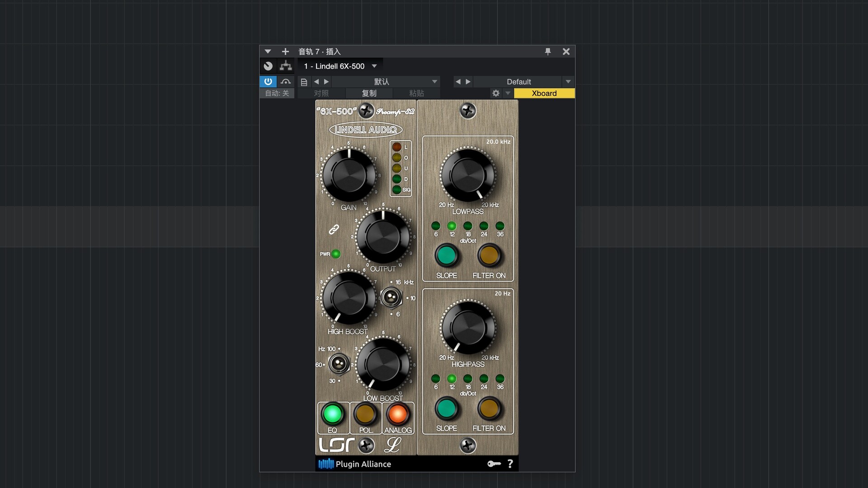The height and width of the screenshot is (488, 868).
Task: Open the Default program dropdown arrow
Action: (x=568, y=82)
